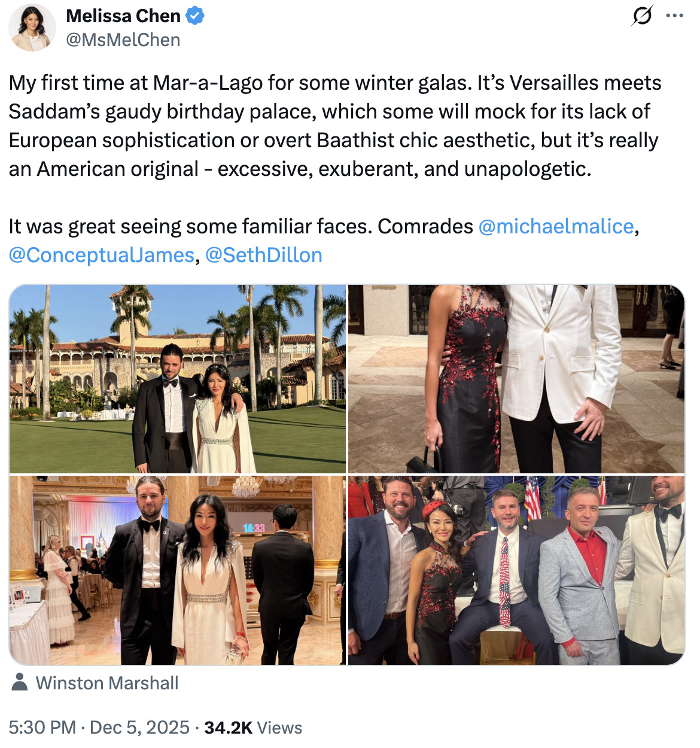Open the Winston Marshall tagged name

point(107,683)
